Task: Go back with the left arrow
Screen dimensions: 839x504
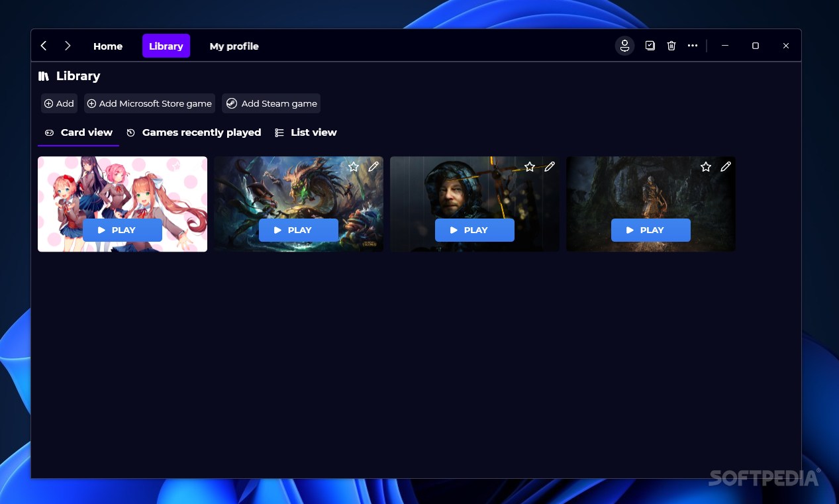Action: point(44,46)
